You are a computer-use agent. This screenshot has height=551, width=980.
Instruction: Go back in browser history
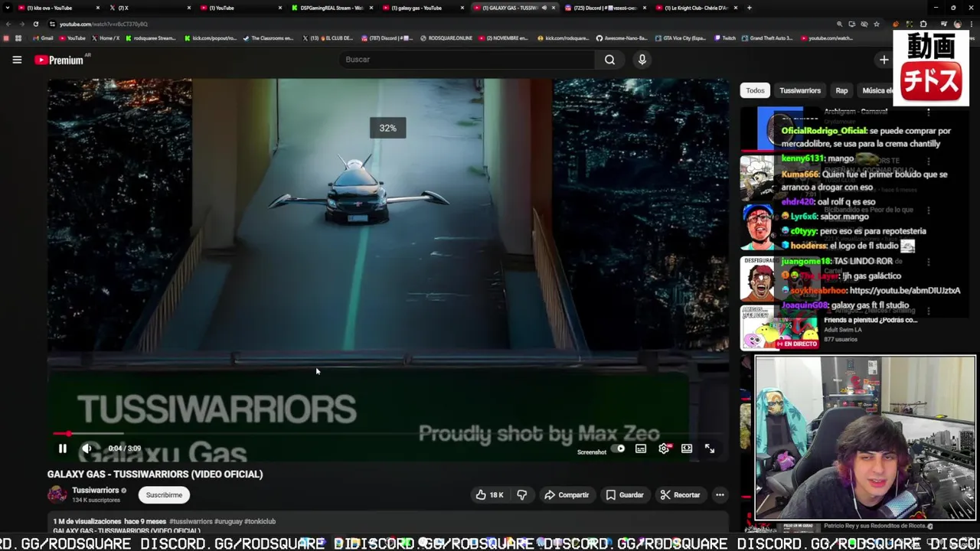tap(8, 24)
